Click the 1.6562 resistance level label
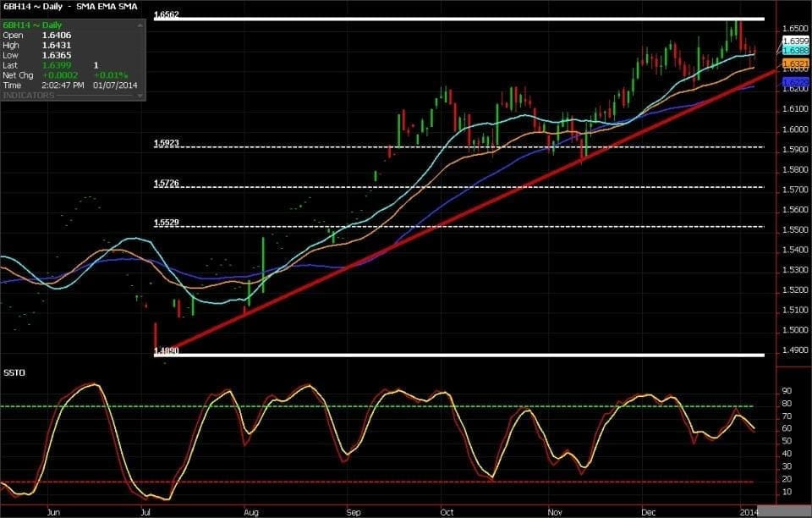Screen dimensions: 812x518 tap(167, 14)
